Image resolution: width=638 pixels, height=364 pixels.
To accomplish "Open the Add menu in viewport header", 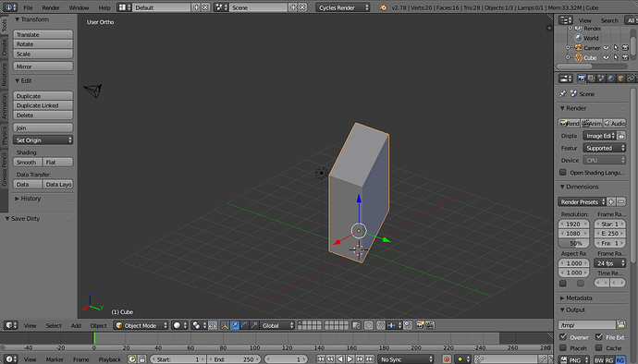I will point(76,326).
